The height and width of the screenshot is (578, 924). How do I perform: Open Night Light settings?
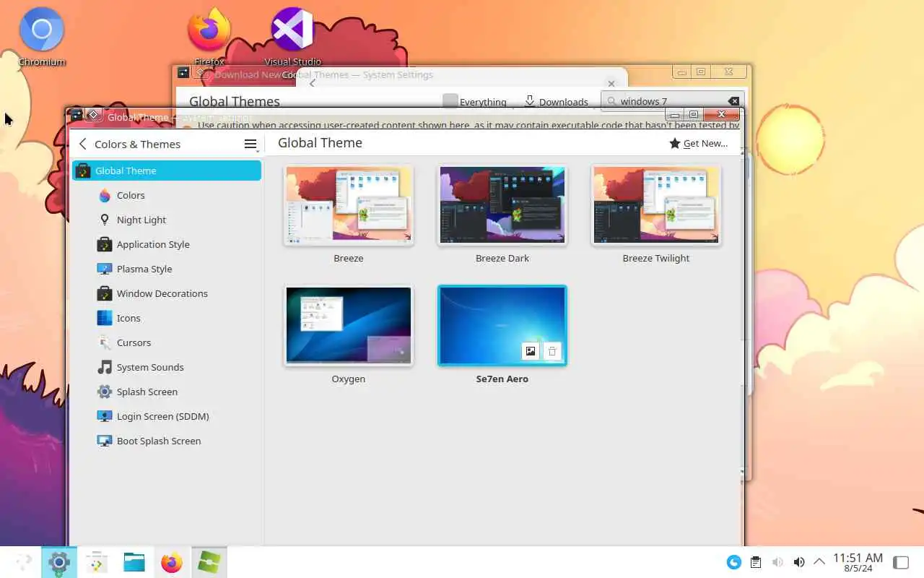pos(167,220)
